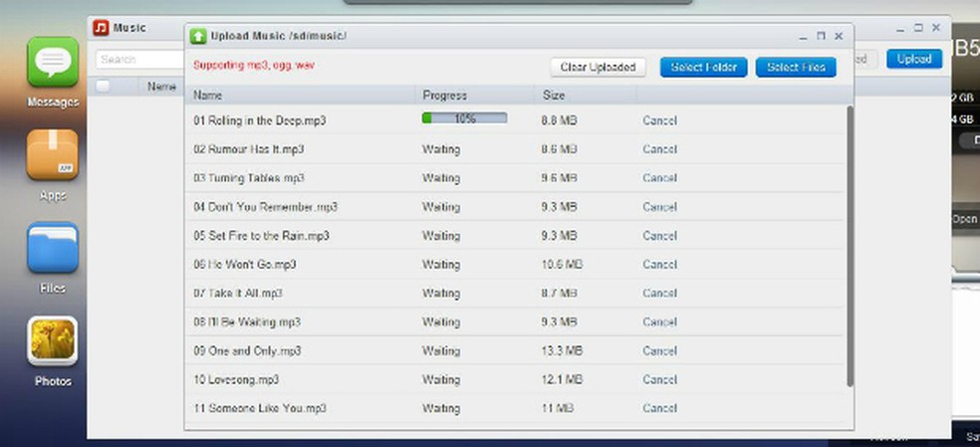This screenshot has width=980, height=447.
Task: Open the Files folder icon
Action: (x=53, y=248)
